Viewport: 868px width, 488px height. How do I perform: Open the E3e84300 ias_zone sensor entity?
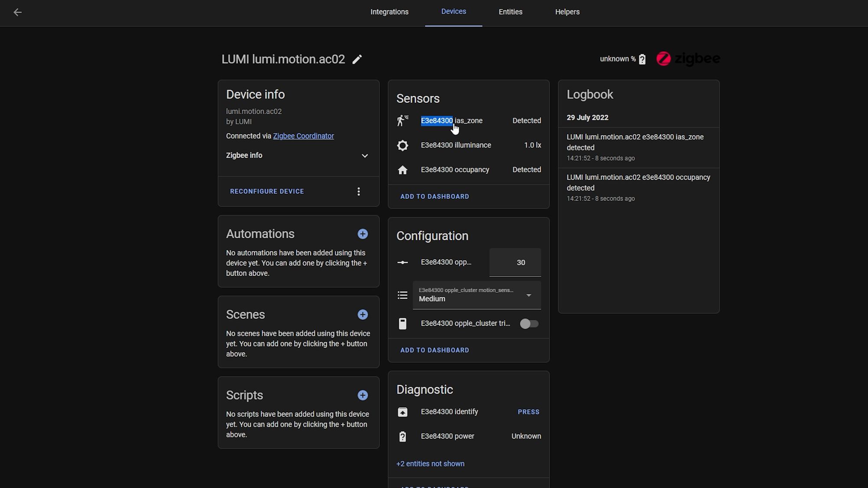coord(469,121)
